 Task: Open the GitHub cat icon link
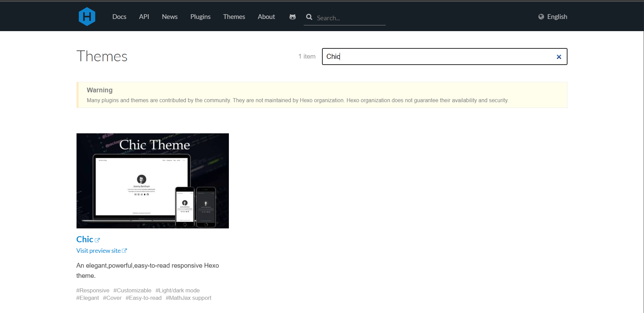click(x=293, y=17)
